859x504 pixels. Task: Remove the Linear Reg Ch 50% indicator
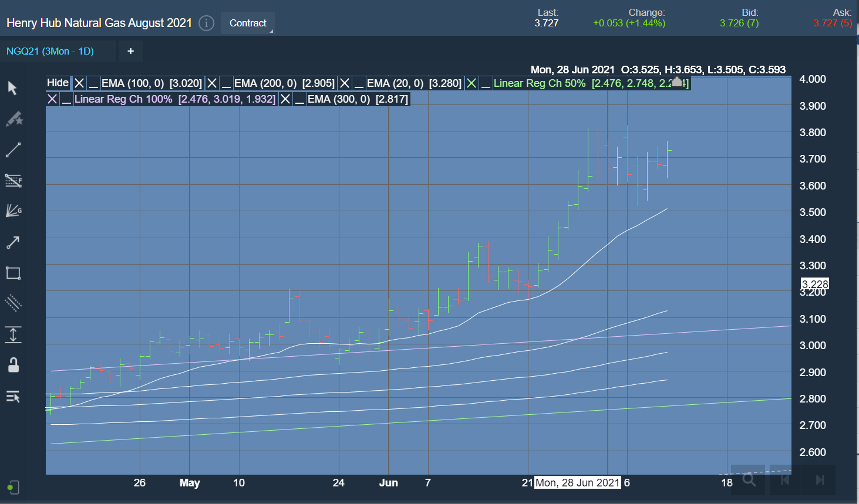pos(471,83)
